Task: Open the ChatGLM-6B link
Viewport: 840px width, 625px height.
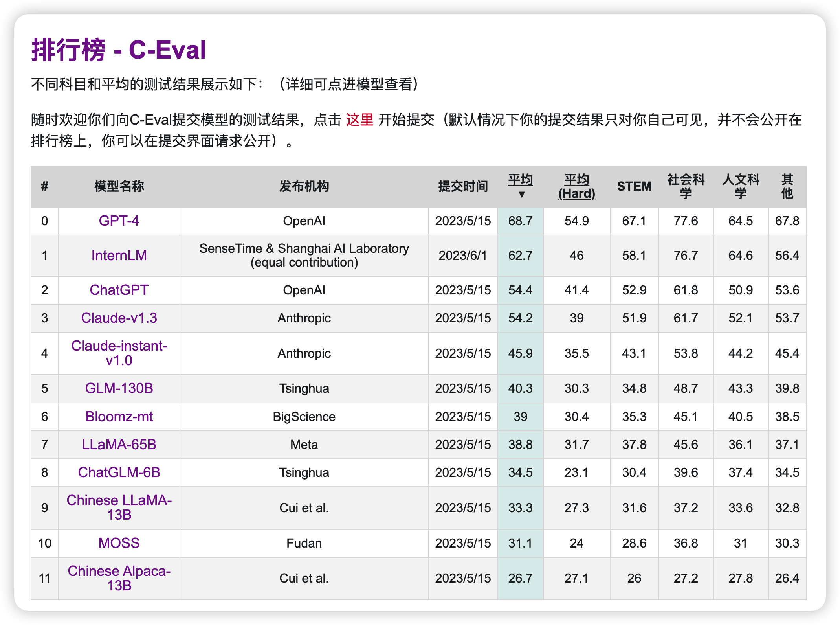Action: (x=119, y=472)
